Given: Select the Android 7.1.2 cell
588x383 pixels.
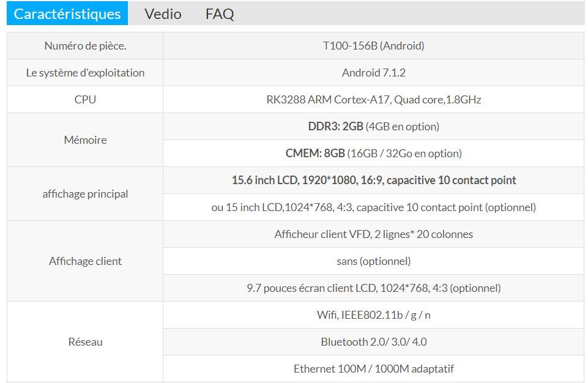Looking at the screenshot, I should [x=373, y=73].
